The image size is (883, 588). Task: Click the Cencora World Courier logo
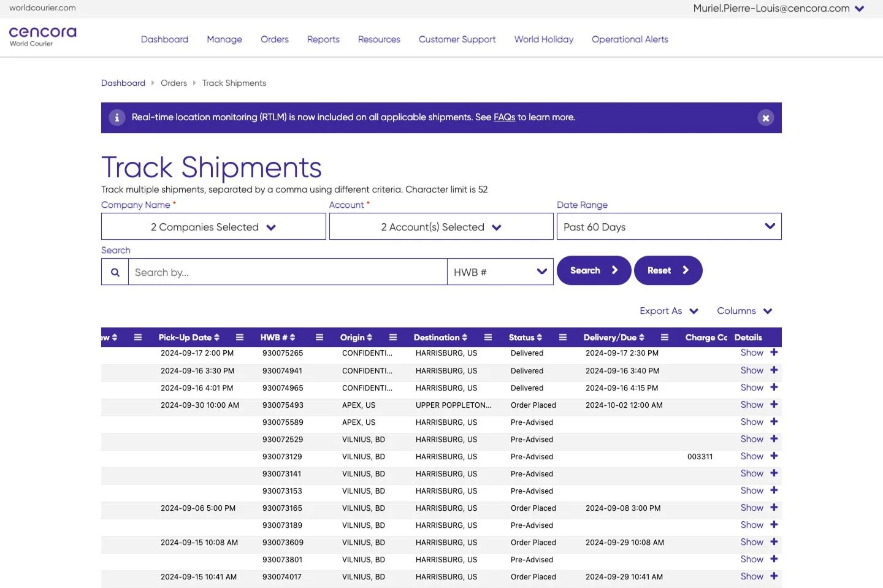43,36
